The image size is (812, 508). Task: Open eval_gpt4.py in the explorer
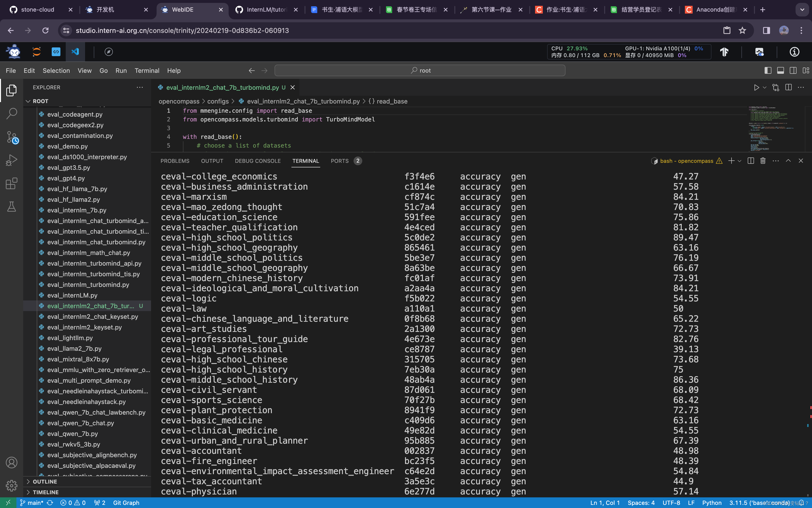(x=66, y=178)
